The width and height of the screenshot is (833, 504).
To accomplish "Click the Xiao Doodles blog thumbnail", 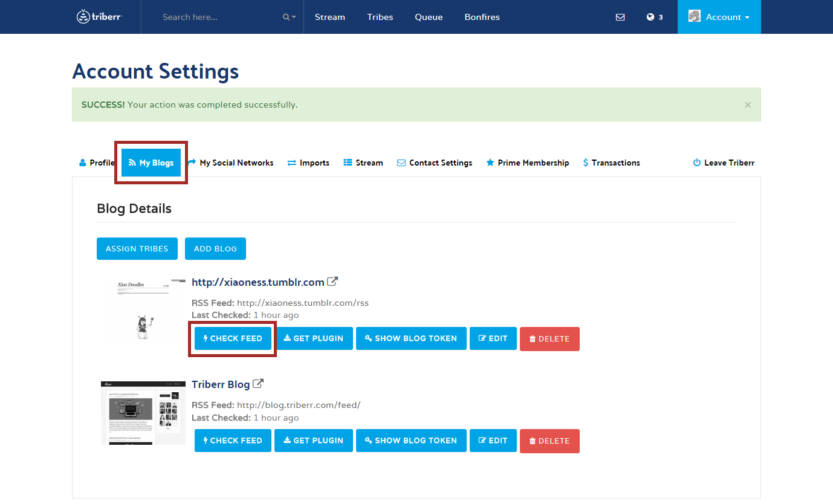I will [143, 309].
